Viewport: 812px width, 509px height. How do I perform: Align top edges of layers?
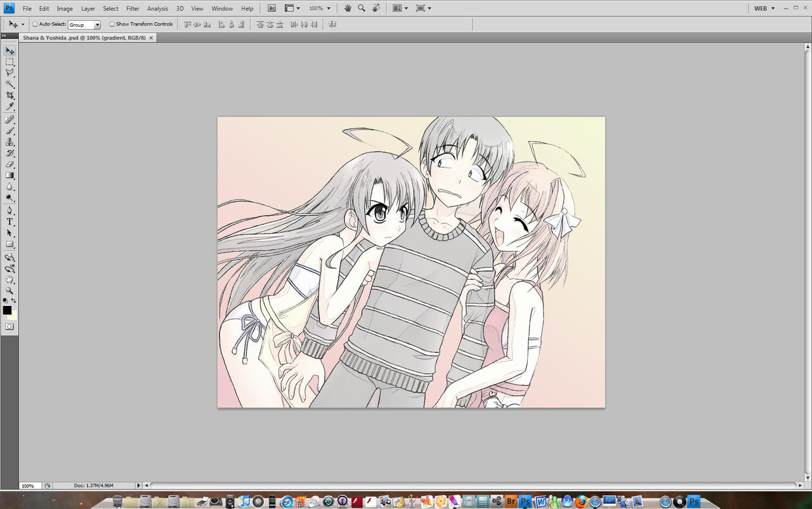click(x=187, y=24)
